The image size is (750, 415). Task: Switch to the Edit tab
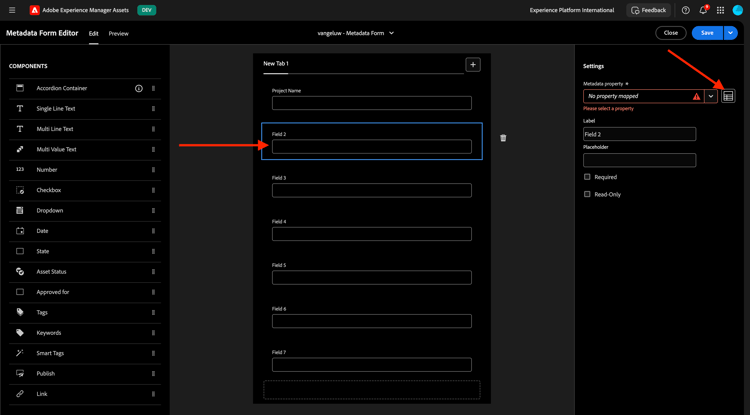tap(93, 33)
